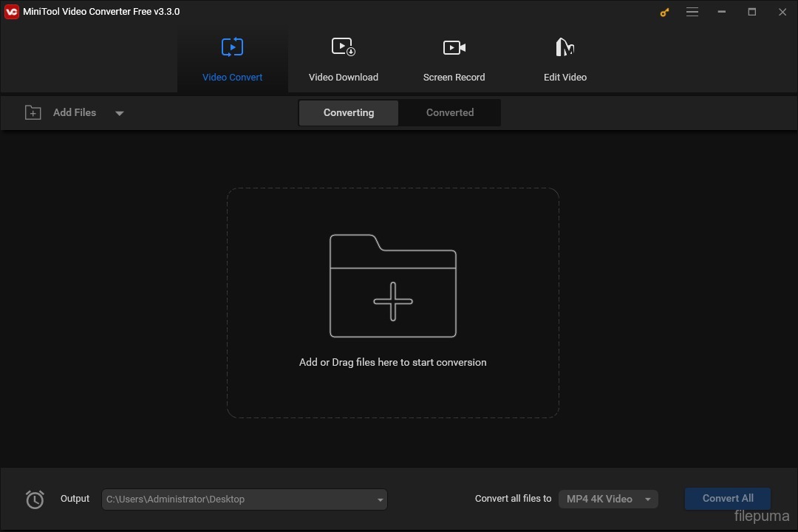The image size is (798, 532).
Task: Open the Video Download feature
Action: click(x=344, y=59)
